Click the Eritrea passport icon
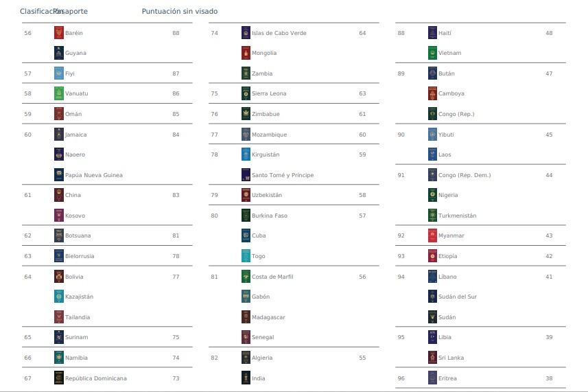The width and height of the screenshot is (588, 392). (432, 378)
